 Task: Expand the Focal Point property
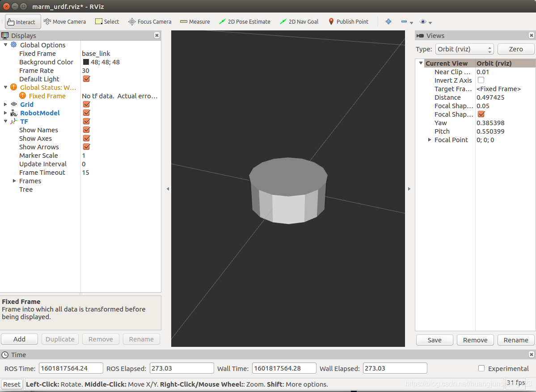pyautogui.click(x=430, y=140)
